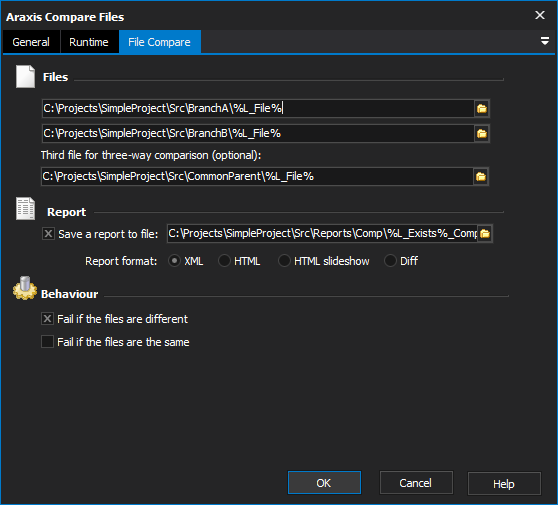This screenshot has height=505, width=558.
Task: Browse for the BranchB file path
Action: pyautogui.click(x=481, y=134)
